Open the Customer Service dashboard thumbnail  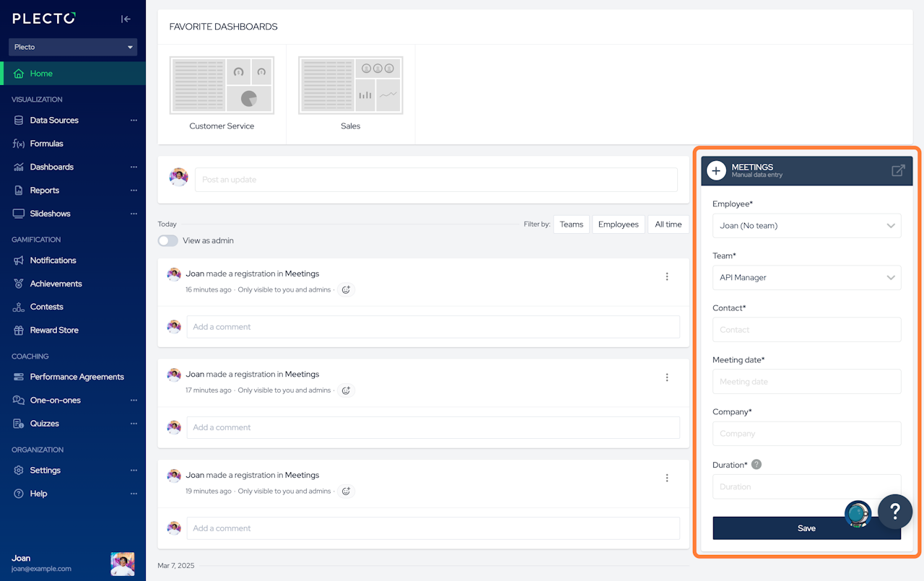[x=222, y=86]
